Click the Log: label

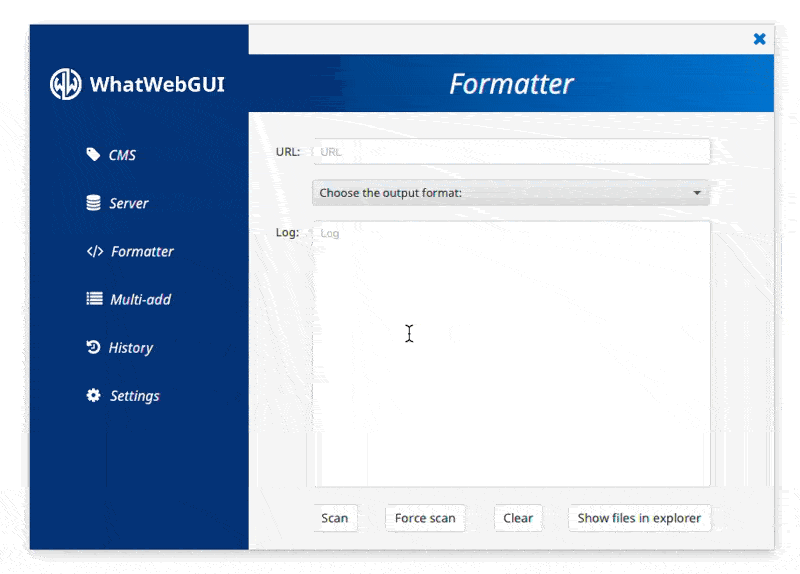(287, 233)
